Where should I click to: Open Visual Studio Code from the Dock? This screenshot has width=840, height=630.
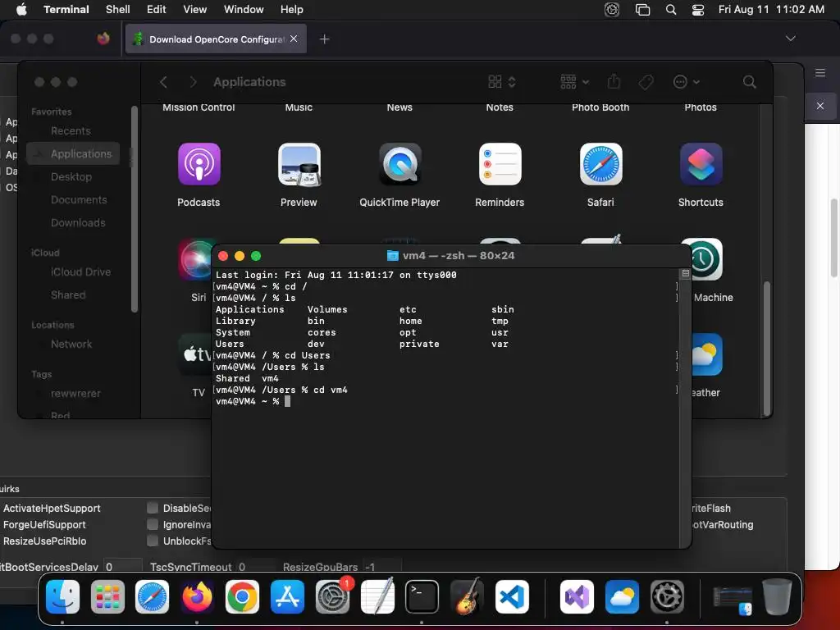pyautogui.click(x=512, y=596)
